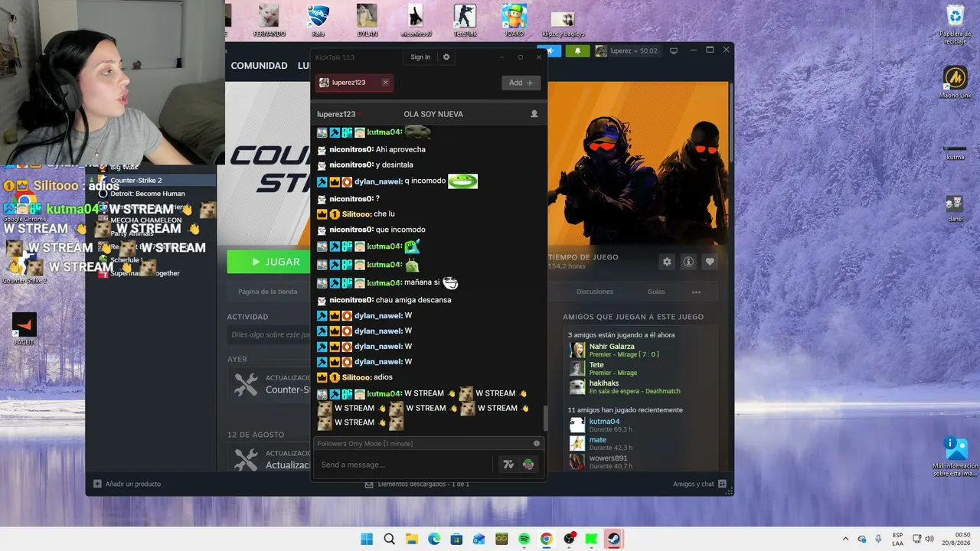Image resolution: width=980 pixels, height=551 pixels.
Task: Open the Kick emote picker
Action: click(x=528, y=465)
